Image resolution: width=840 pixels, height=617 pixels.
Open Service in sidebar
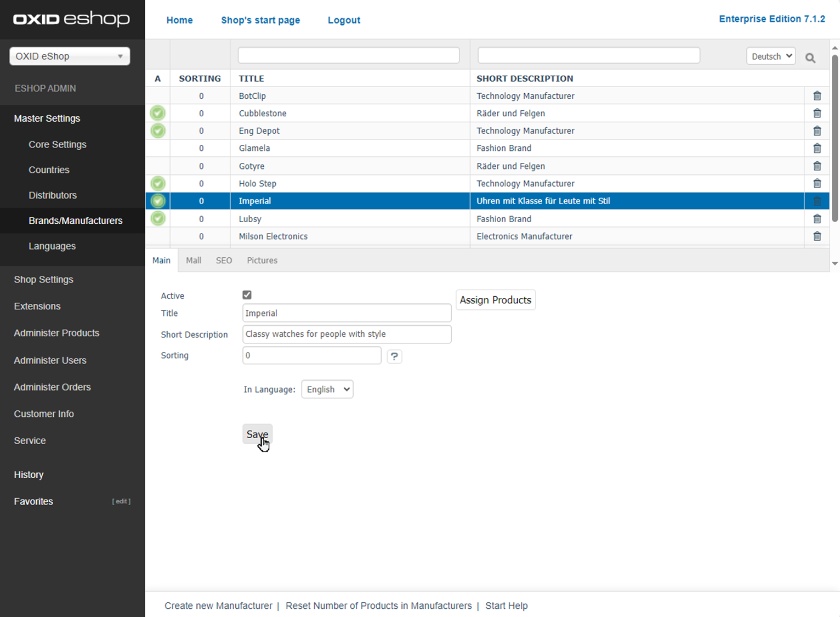pyautogui.click(x=30, y=441)
